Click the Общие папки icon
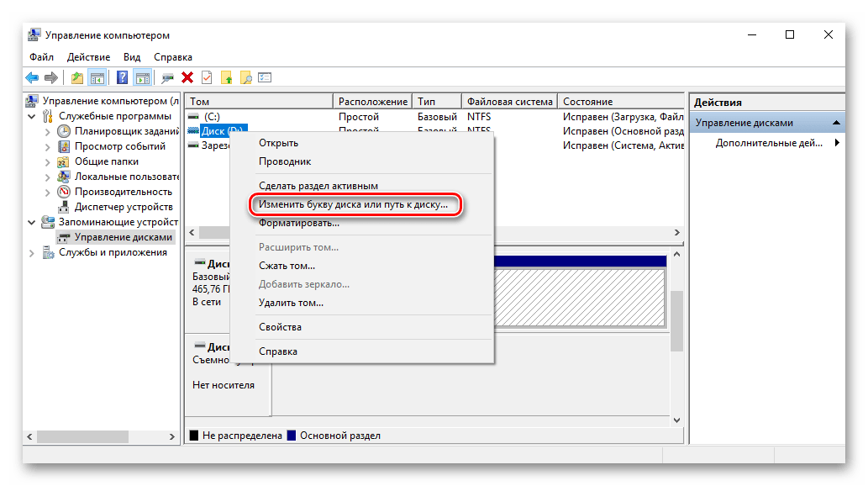This screenshot has width=868, height=486. [x=64, y=161]
